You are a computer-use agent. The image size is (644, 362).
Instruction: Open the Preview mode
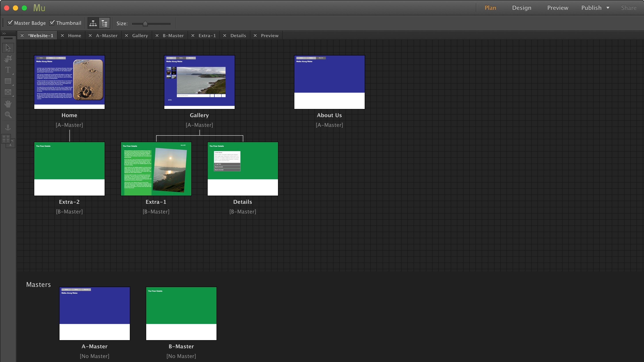coord(558,8)
